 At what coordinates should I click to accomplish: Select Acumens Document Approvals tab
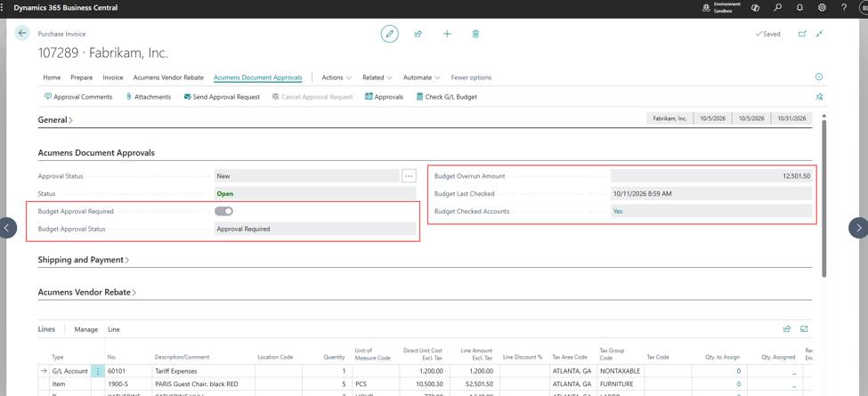pyautogui.click(x=258, y=77)
